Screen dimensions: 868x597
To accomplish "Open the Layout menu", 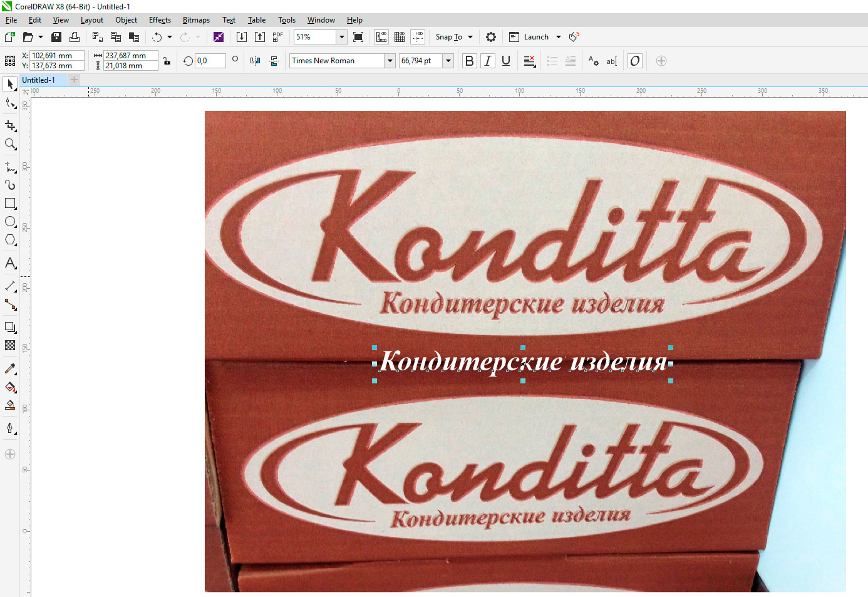I will pyautogui.click(x=92, y=20).
